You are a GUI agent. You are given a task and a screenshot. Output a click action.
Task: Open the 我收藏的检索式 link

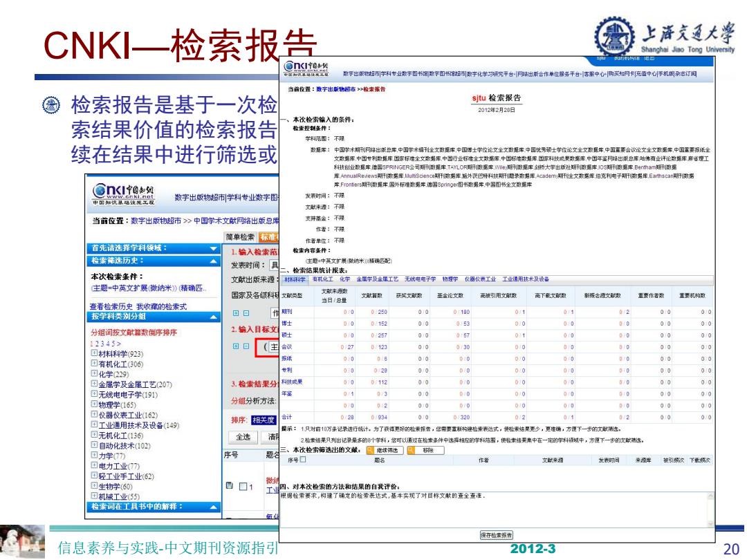[161, 306]
